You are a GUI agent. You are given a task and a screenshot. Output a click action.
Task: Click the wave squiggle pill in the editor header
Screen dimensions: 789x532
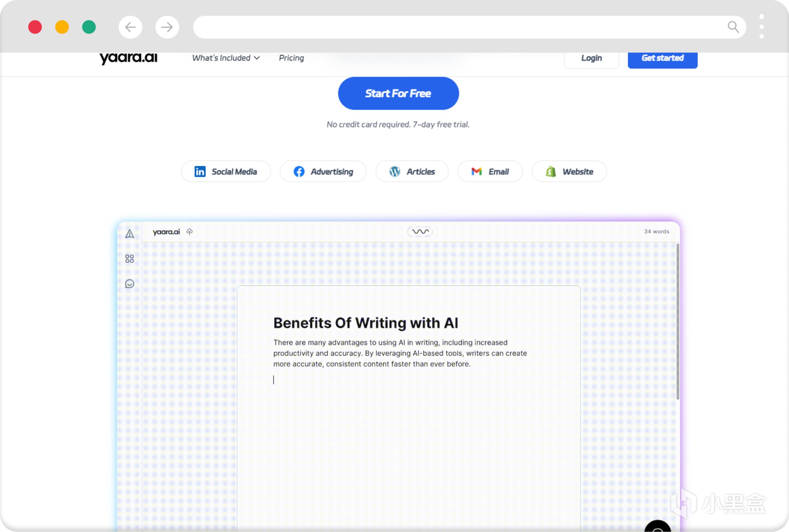pyautogui.click(x=420, y=231)
